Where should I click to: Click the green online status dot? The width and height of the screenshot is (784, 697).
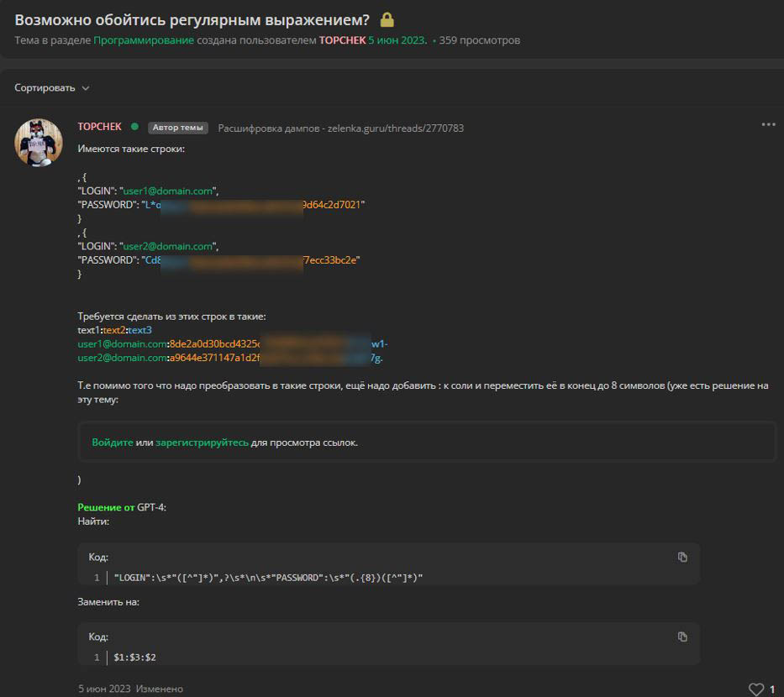click(134, 127)
